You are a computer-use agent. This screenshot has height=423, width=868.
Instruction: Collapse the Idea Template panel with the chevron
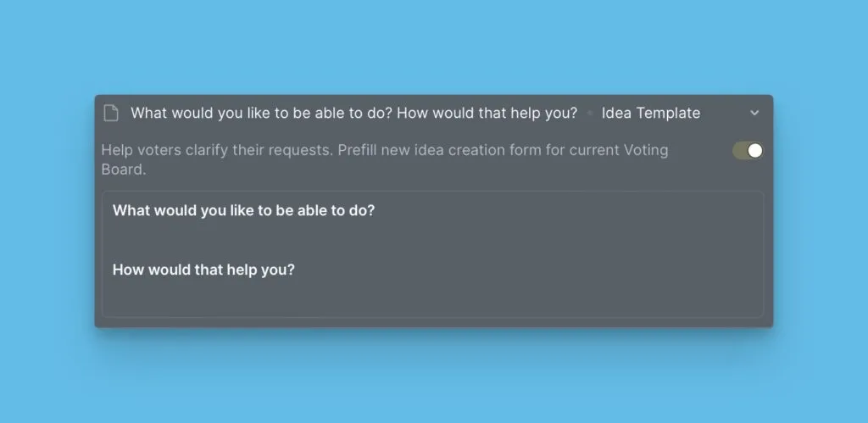click(754, 113)
